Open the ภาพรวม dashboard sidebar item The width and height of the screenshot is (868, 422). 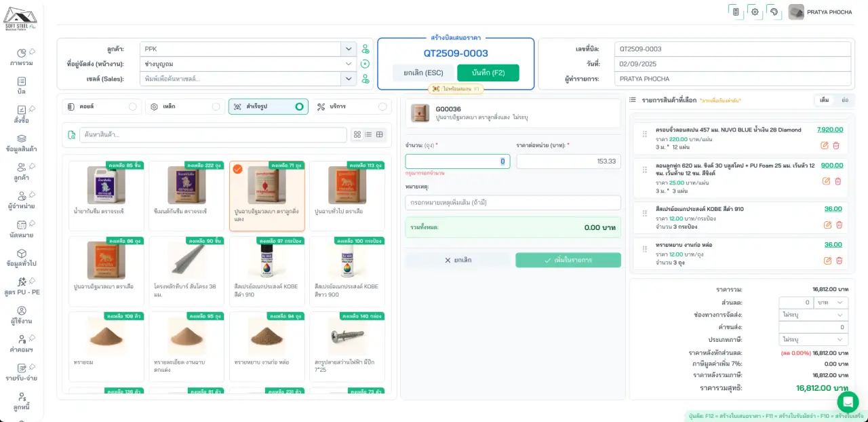click(x=22, y=57)
